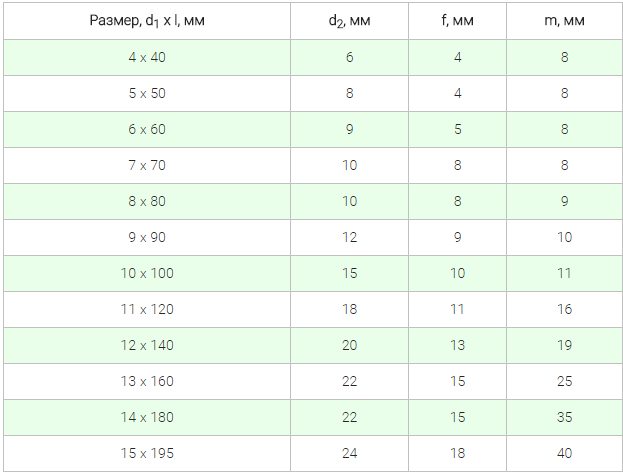Select the '9 x 90' size cell
This screenshot has height=475, width=623.
147,238
